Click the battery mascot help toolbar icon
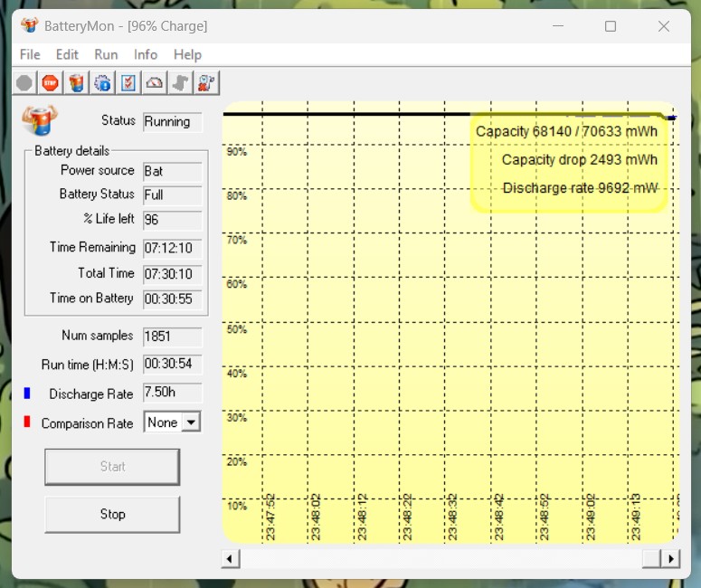701x588 pixels. (206, 83)
